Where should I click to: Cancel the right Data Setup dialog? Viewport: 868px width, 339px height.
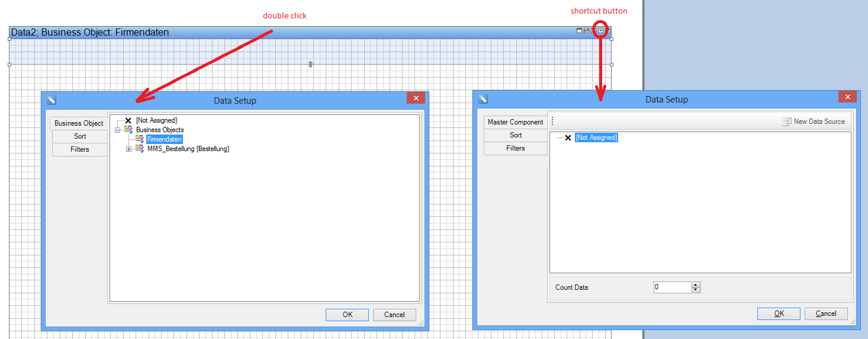[826, 314]
